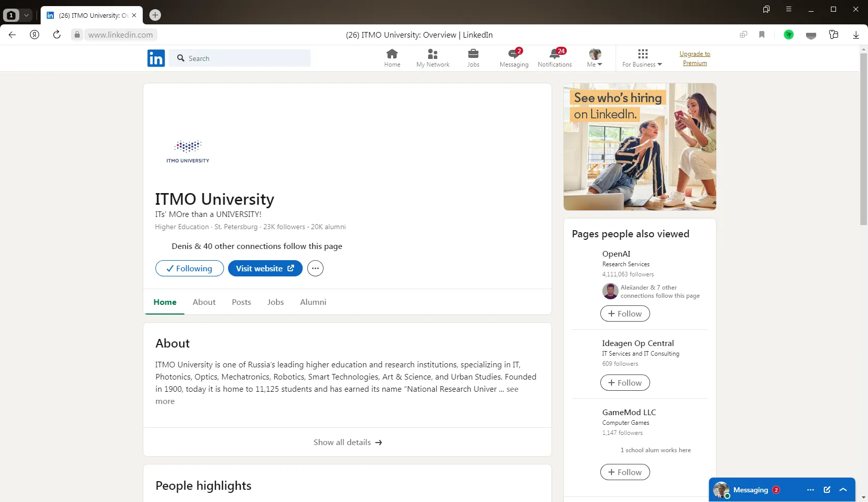Image resolution: width=868 pixels, height=502 pixels.
Task: Open the window bookmarks panel icon
Action: coord(766,9)
